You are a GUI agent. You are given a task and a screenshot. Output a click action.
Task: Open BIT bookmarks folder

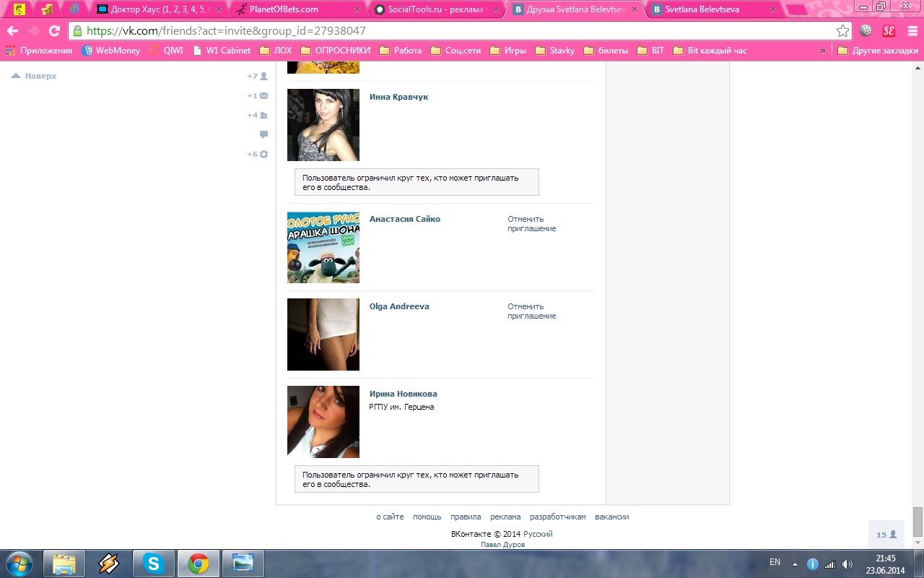(x=650, y=51)
